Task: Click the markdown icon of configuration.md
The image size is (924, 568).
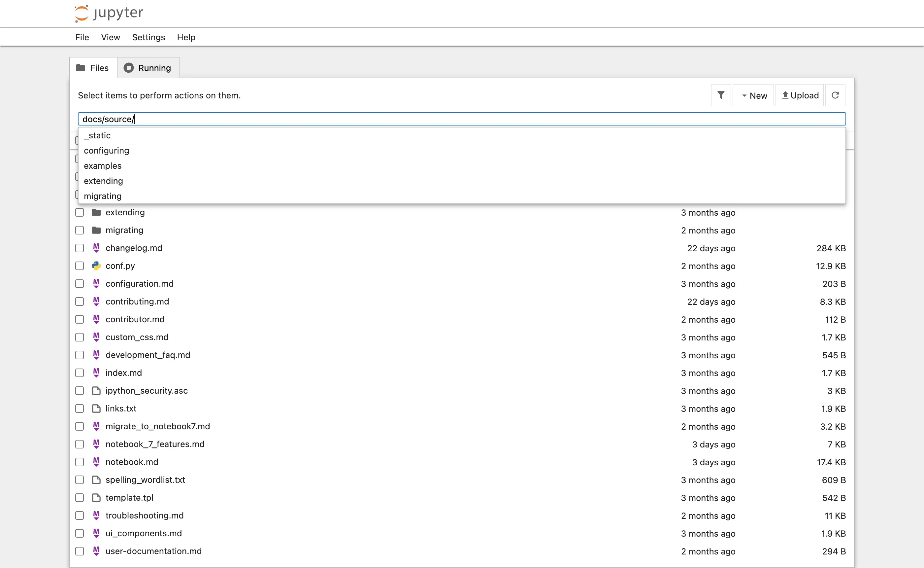Action: pyautogui.click(x=96, y=284)
